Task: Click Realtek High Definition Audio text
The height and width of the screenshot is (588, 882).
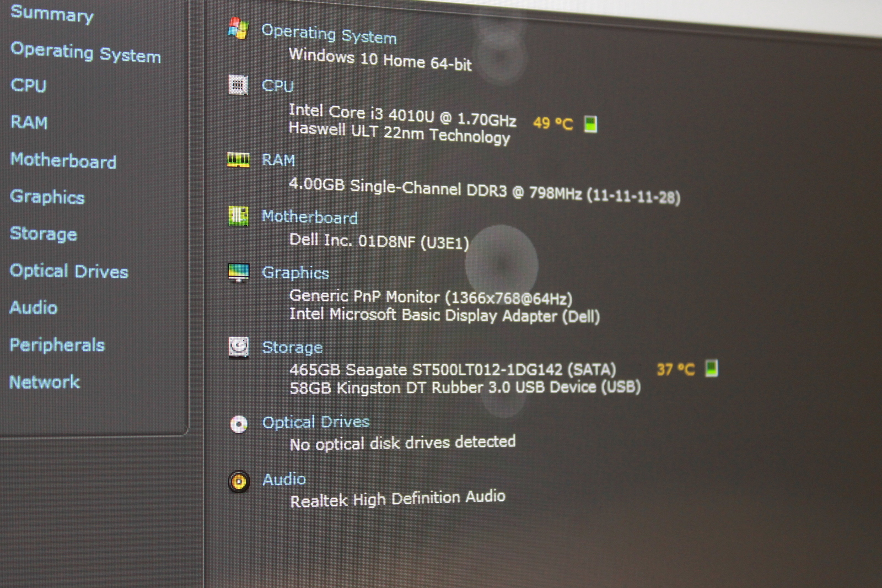Action: pos(398,499)
